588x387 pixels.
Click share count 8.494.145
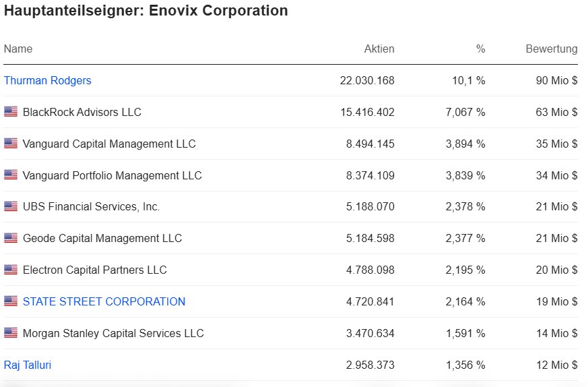pos(370,144)
